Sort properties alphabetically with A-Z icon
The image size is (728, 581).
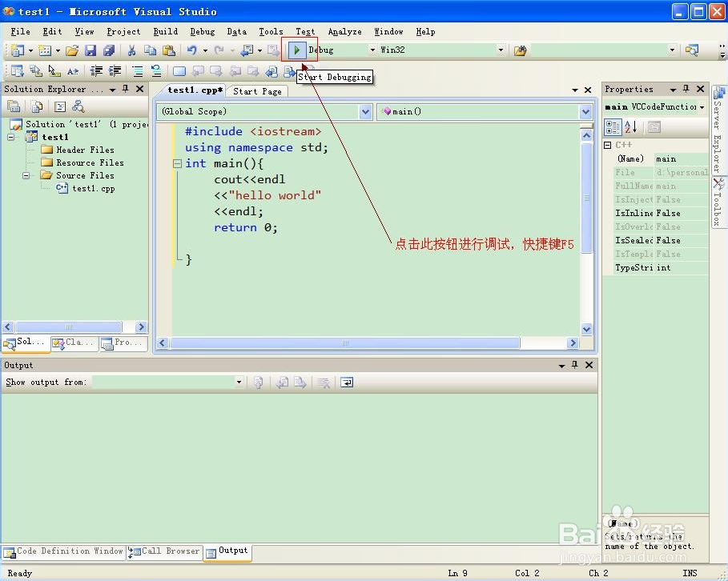[x=631, y=127]
